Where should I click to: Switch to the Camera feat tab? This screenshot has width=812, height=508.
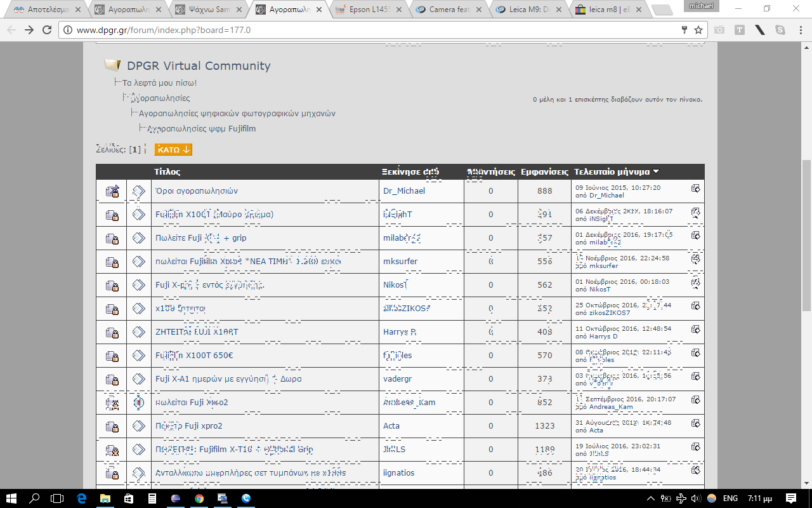(x=447, y=10)
